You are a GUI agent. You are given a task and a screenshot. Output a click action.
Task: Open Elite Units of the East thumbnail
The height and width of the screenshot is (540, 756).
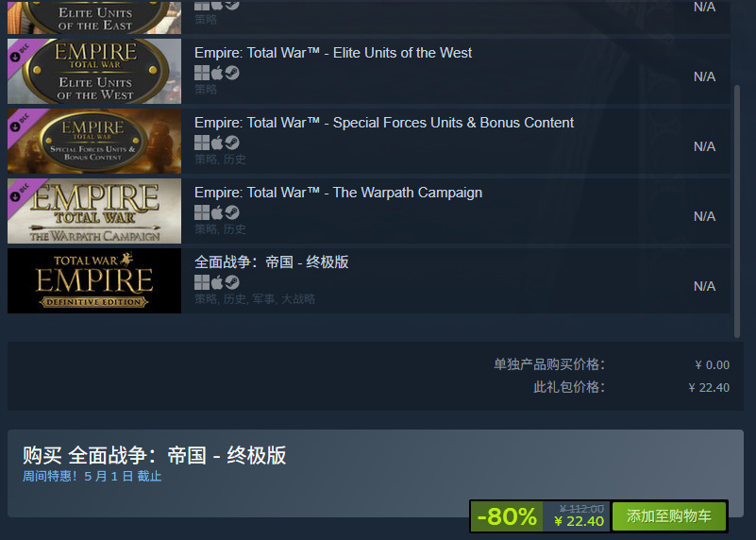tap(94, 17)
